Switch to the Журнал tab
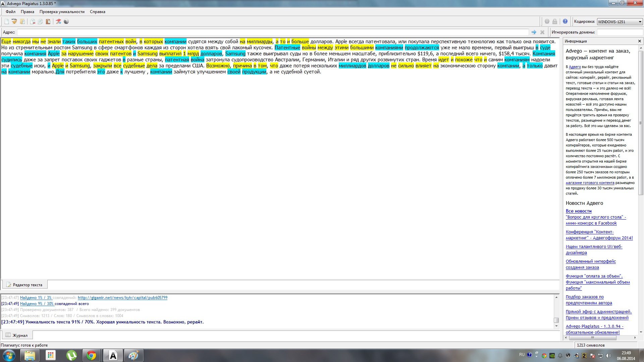The image size is (644, 362). 17,335
